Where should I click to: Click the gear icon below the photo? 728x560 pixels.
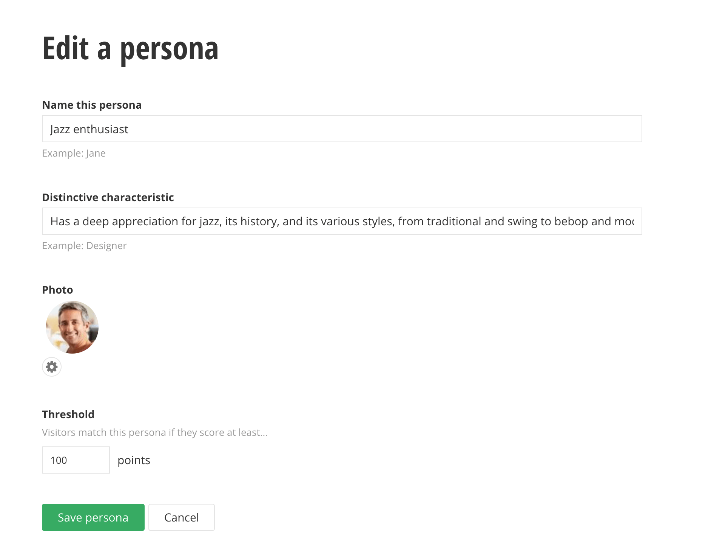pos(52,367)
